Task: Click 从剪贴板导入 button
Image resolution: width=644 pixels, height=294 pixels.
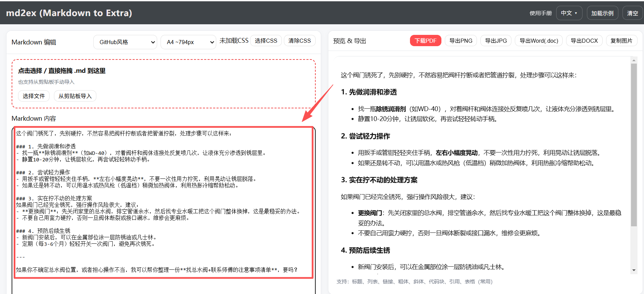Action: 75,96
